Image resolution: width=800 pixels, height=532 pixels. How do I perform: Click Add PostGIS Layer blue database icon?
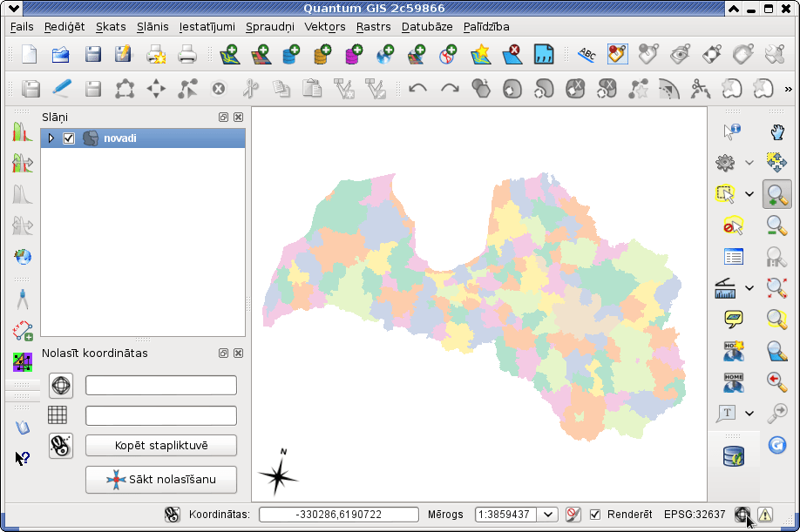pyautogui.click(x=291, y=54)
